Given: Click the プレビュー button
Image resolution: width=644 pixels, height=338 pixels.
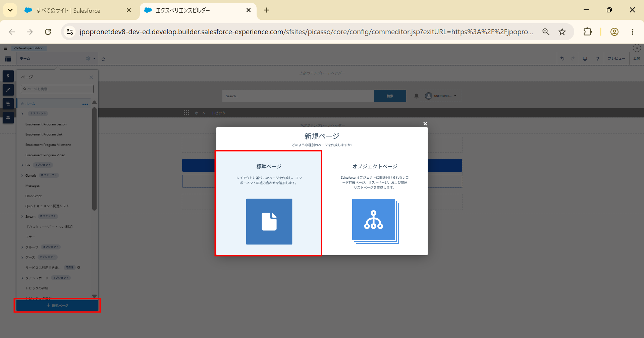Looking at the screenshot, I should pos(616,58).
